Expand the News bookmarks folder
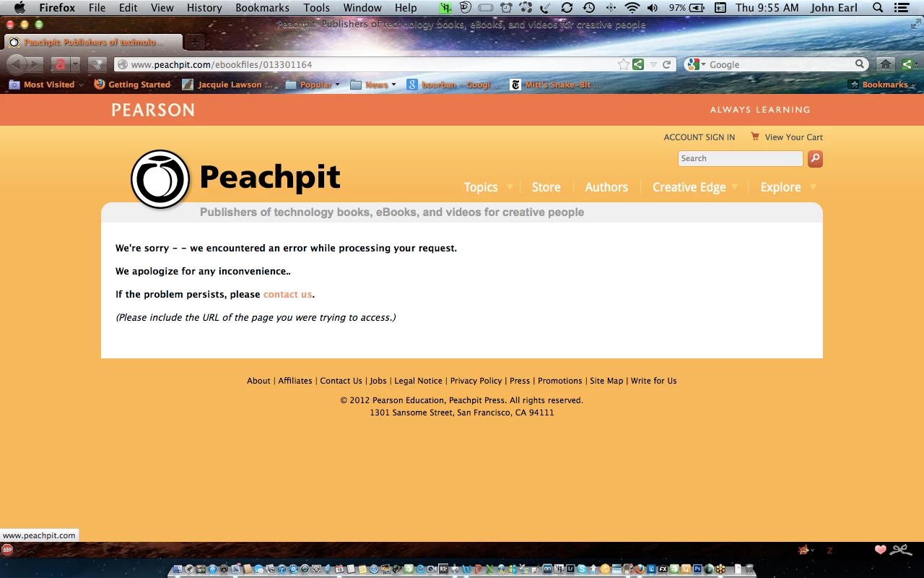Viewport: 924px width, 578px height. click(x=373, y=85)
